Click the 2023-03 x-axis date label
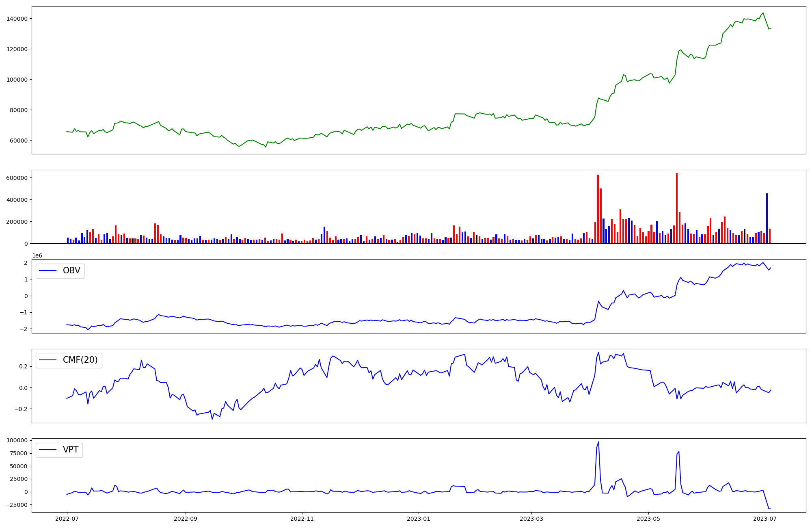 coord(531,519)
